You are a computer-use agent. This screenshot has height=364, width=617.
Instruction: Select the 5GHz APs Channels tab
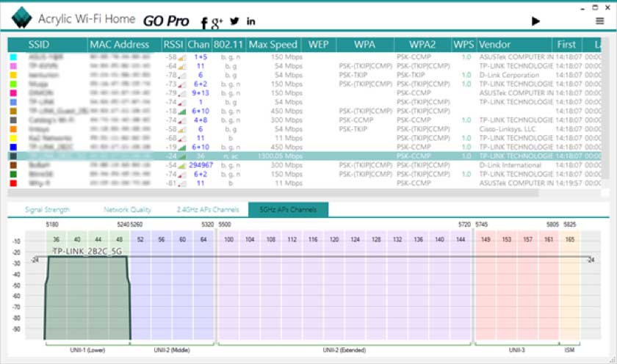tap(288, 210)
